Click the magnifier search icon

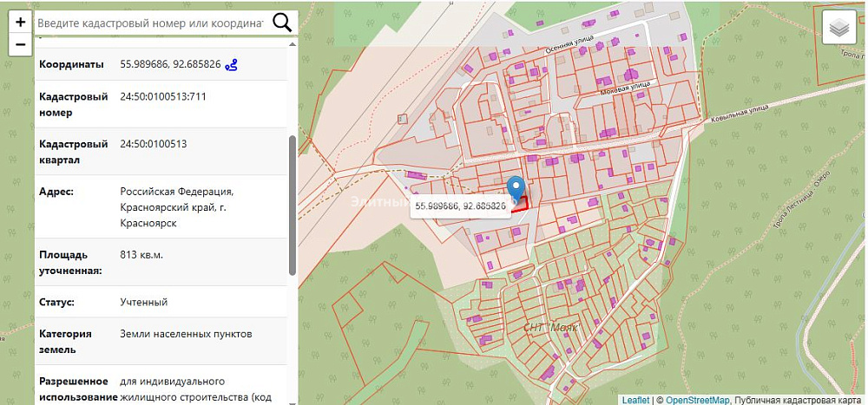pyautogui.click(x=282, y=23)
